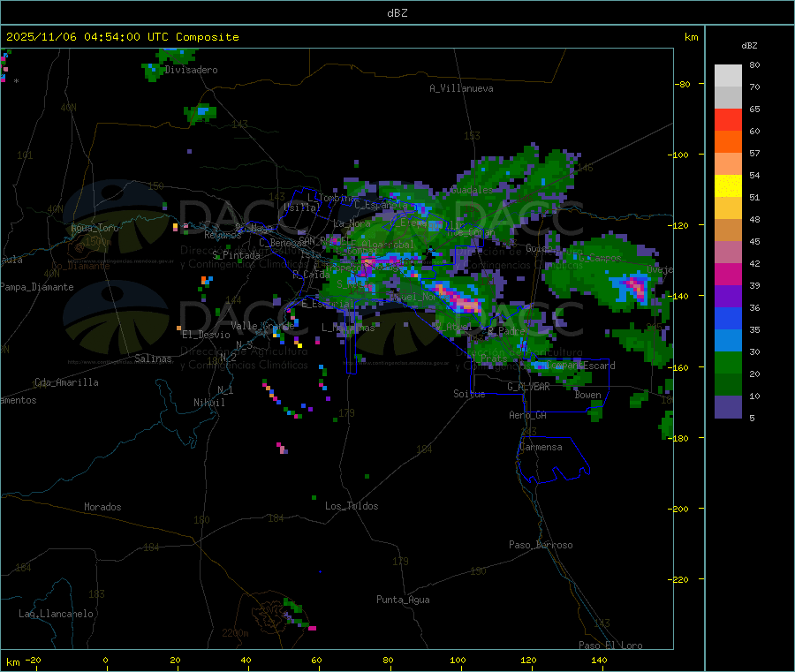Click the red swatch in the dBZ legend
The height and width of the screenshot is (672, 795).
click(728, 119)
